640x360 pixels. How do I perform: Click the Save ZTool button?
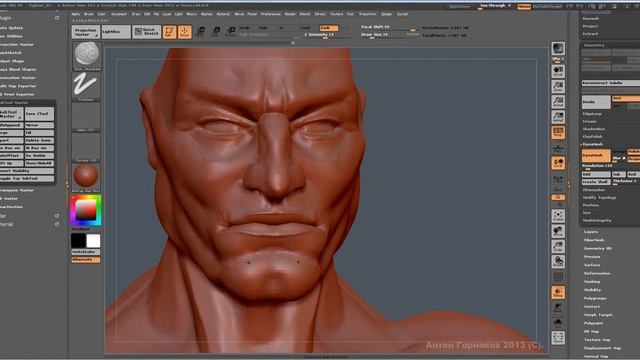click(39, 114)
